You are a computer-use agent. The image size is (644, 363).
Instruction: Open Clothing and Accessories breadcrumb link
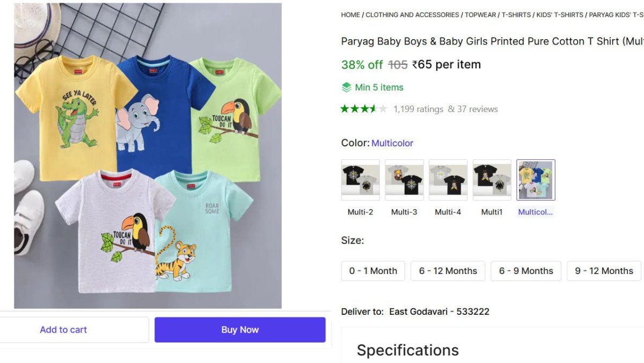click(x=412, y=15)
